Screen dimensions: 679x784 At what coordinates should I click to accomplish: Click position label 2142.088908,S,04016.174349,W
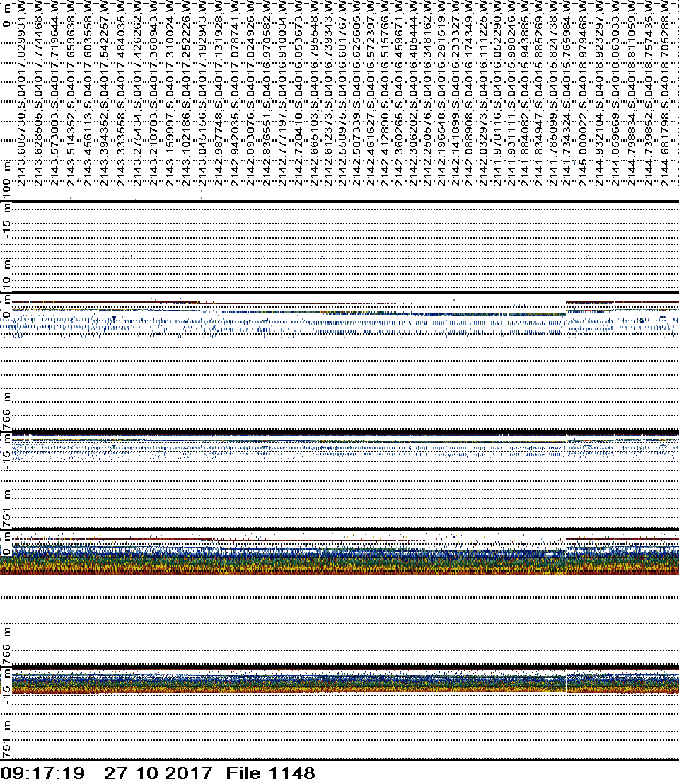click(469, 93)
